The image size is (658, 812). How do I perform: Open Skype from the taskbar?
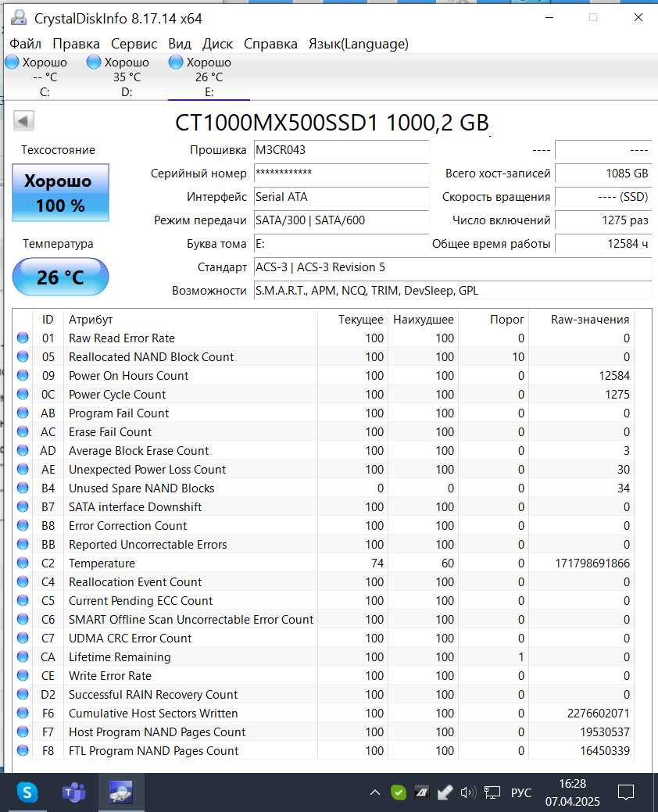coord(27,792)
